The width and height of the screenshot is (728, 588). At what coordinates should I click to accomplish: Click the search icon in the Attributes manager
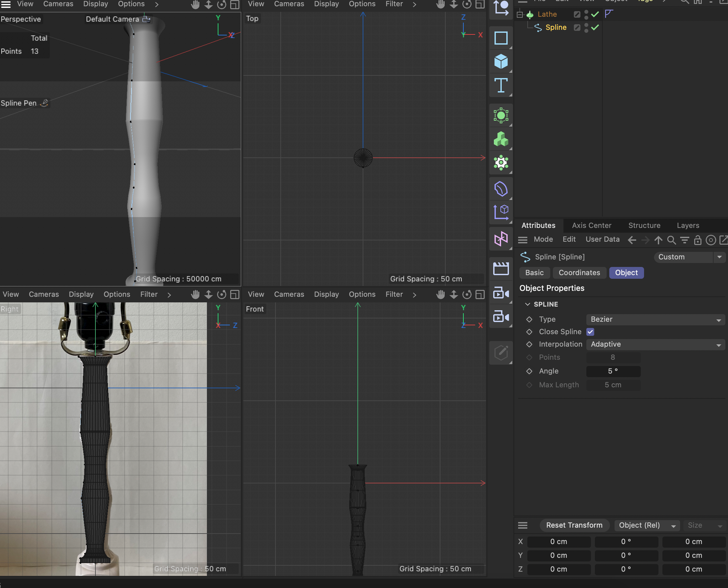tap(672, 240)
